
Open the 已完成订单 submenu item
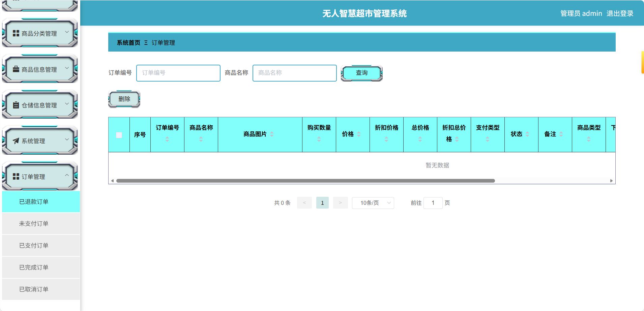pyautogui.click(x=41, y=268)
